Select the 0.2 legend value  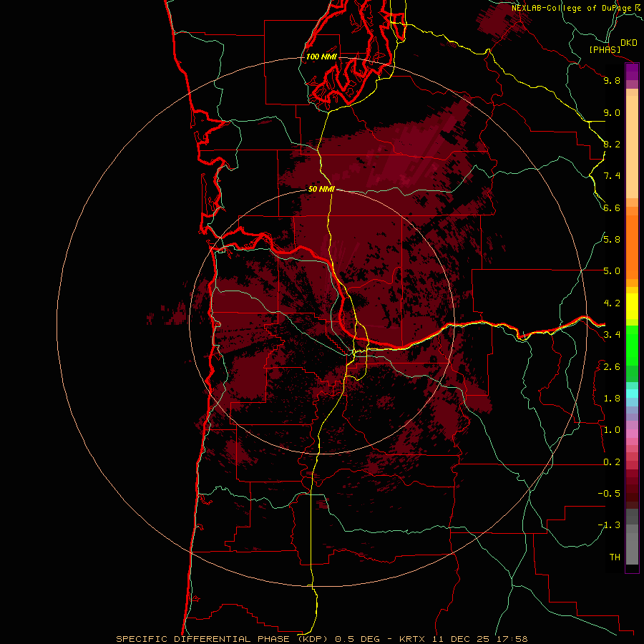pyautogui.click(x=612, y=462)
